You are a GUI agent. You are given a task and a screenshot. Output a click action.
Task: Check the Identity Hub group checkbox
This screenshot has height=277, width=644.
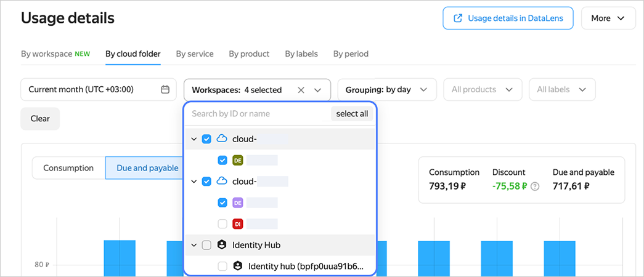(x=206, y=245)
